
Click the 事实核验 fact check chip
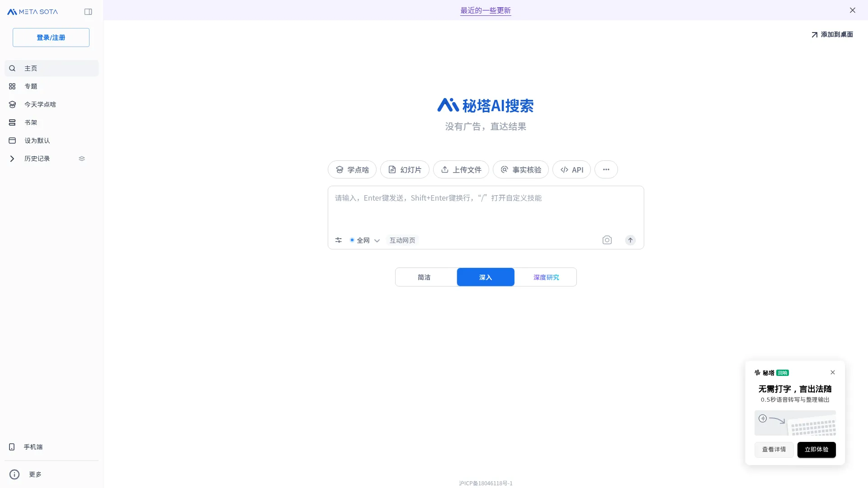[521, 169]
